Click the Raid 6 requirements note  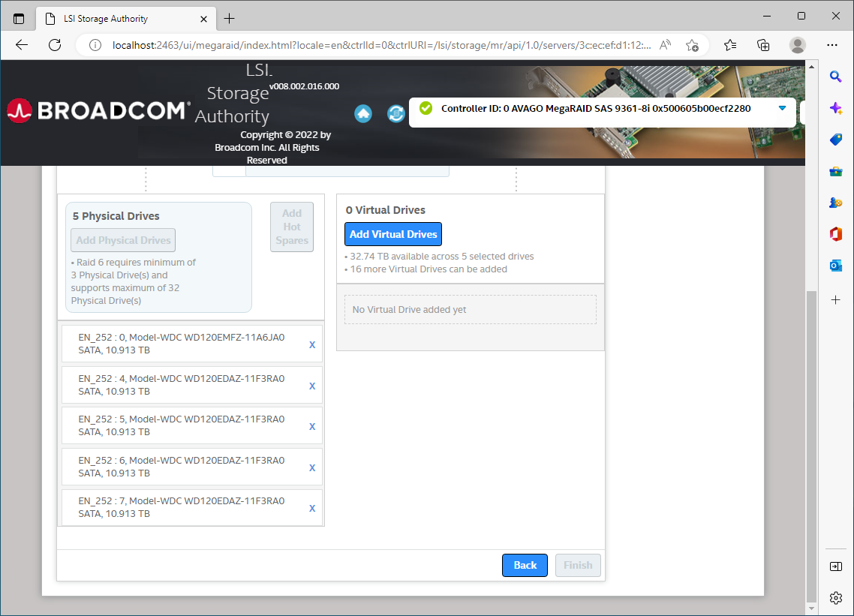tap(134, 281)
